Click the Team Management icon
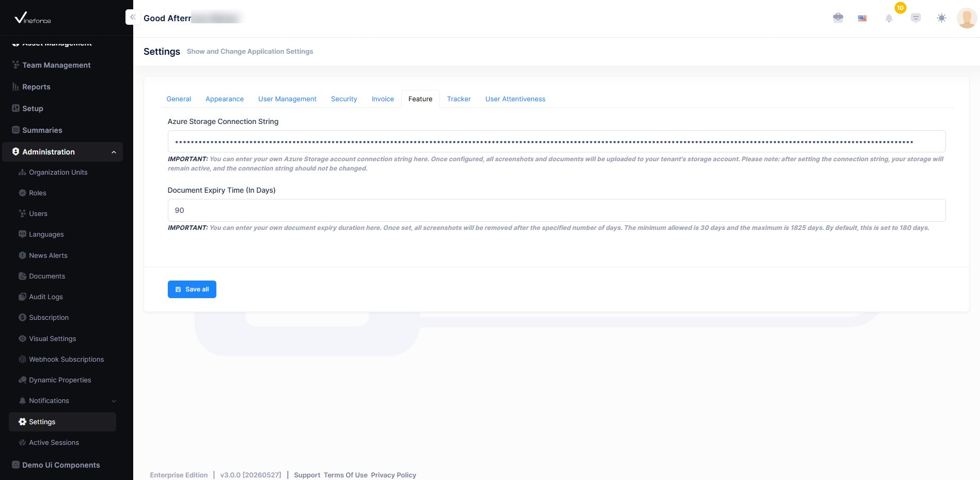The height and width of the screenshot is (480, 980). click(x=15, y=65)
